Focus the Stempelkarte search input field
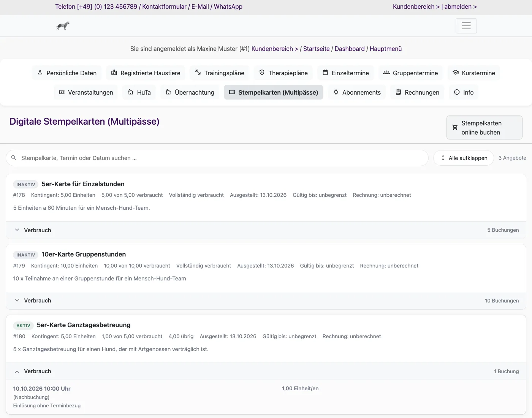This screenshot has height=418, width=532. [x=217, y=158]
